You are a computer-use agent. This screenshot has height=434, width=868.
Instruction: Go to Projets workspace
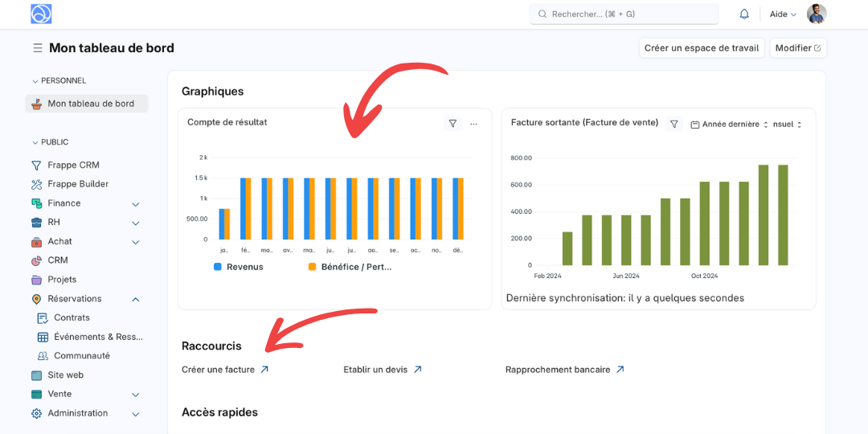(62, 280)
